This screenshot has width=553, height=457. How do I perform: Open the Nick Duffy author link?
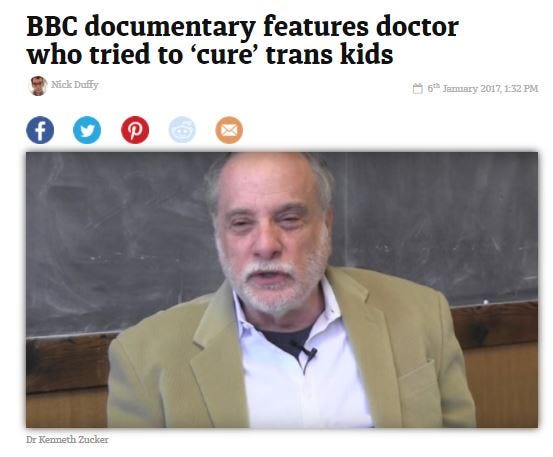[x=74, y=85]
